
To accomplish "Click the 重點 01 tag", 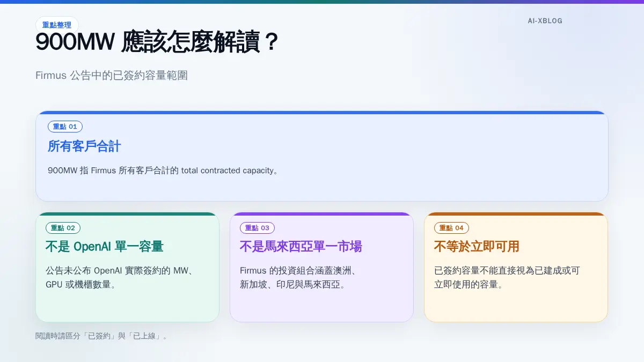I will pos(65,127).
